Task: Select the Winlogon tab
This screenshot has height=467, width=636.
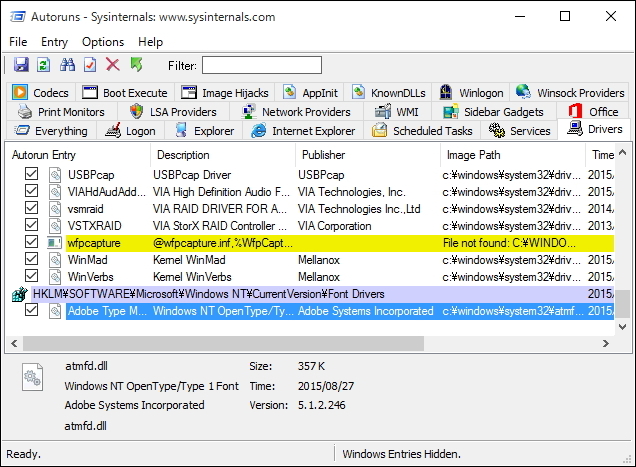Action: coord(472,93)
